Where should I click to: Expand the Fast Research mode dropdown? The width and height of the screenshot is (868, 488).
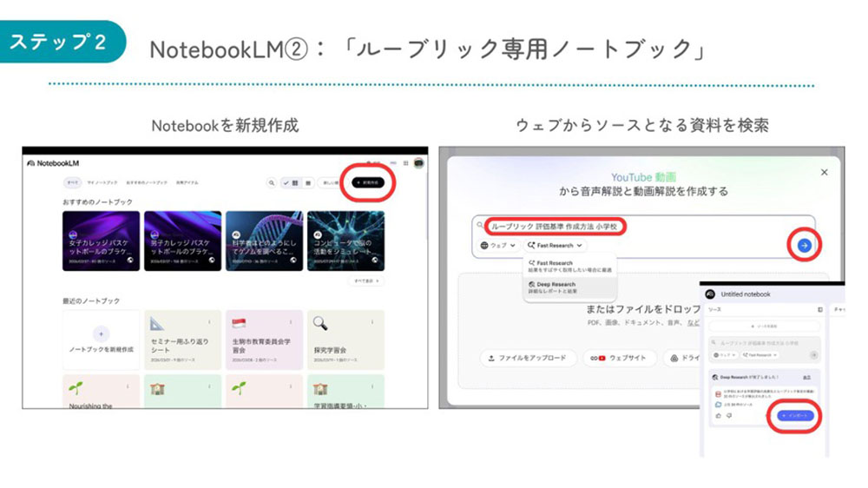click(x=555, y=246)
